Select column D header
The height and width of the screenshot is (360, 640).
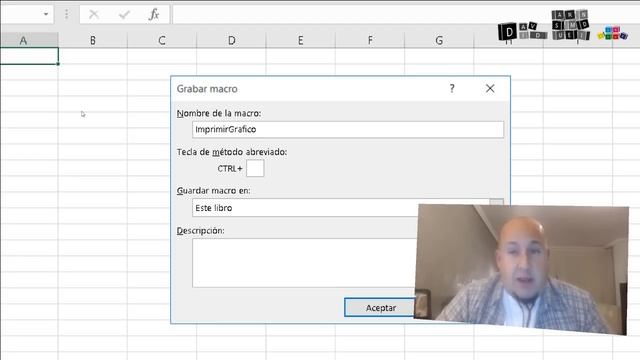point(231,40)
